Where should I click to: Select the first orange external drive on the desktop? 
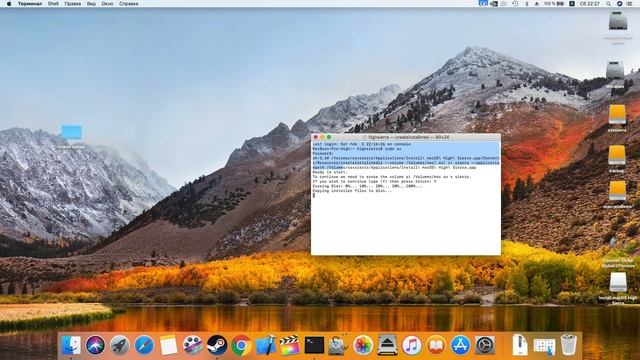(617, 114)
